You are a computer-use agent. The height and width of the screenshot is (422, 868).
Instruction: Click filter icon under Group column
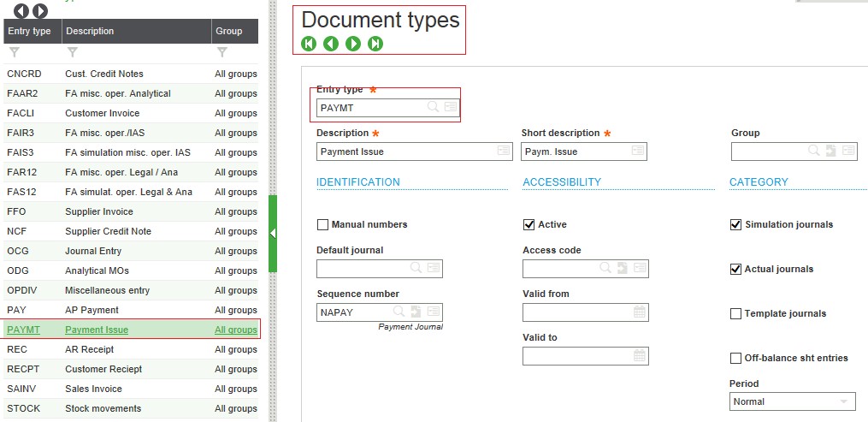222,53
